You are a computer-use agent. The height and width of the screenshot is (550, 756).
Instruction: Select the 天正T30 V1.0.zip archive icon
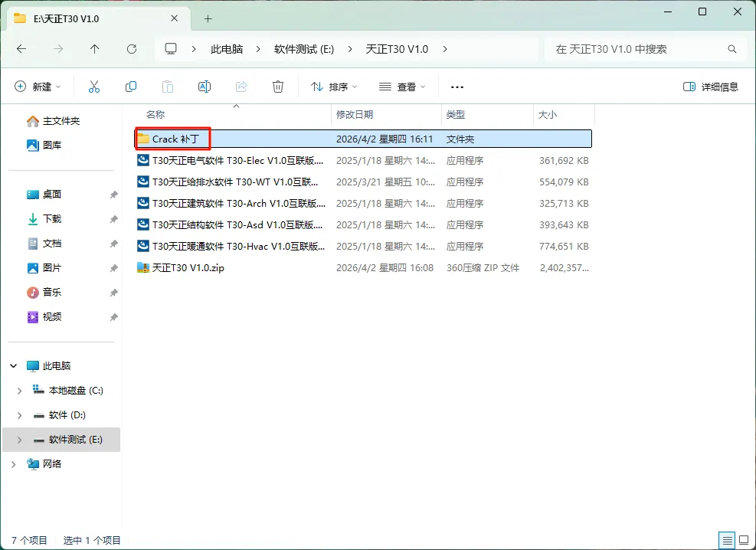143,267
